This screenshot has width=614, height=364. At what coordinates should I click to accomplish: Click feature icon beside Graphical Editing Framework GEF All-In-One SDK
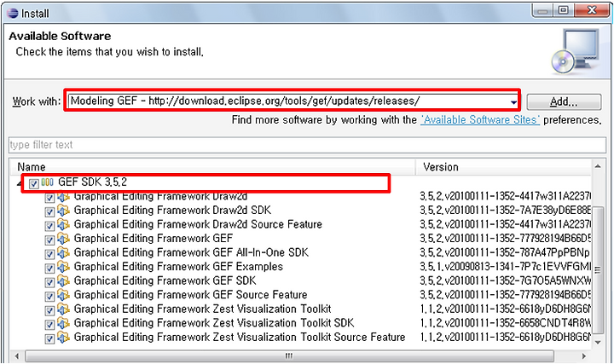[x=63, y=253]
